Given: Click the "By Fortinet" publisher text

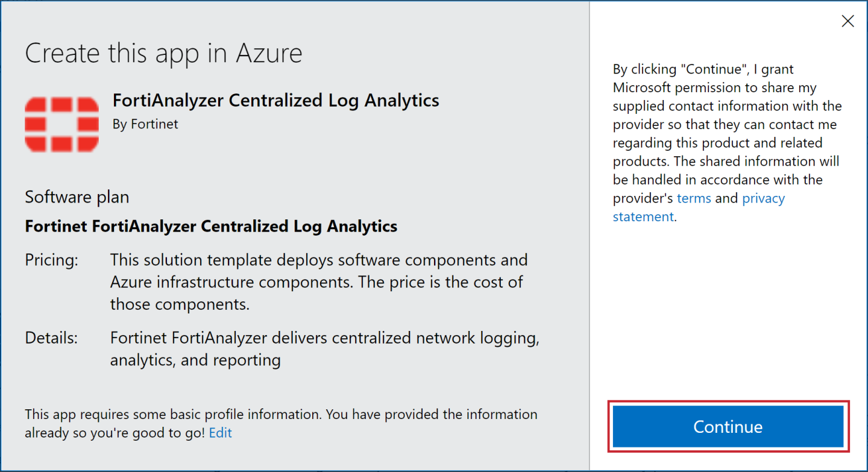Looking at the screenshot, I should pos(145,124).
